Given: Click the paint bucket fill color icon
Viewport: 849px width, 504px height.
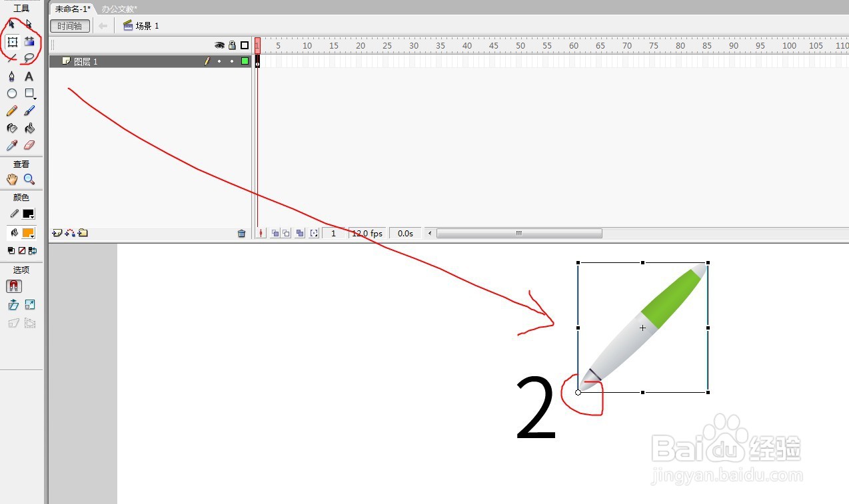Looking at the screenshot, I should click(14, 233).
